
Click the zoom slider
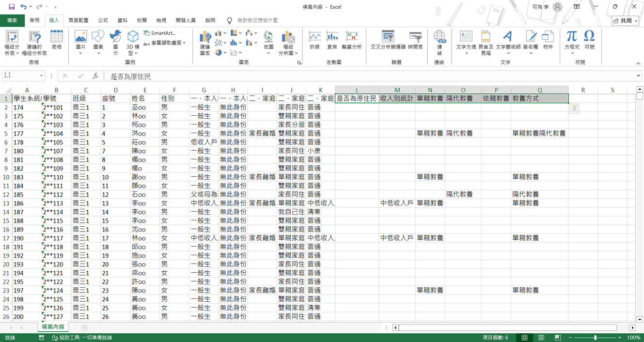click(x=596, y=338)
